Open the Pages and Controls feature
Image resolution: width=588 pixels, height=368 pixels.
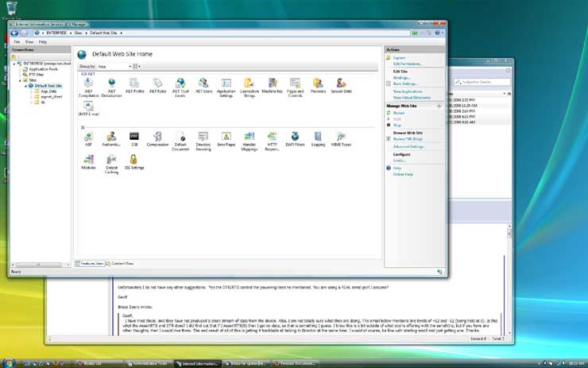click(295, 87)
